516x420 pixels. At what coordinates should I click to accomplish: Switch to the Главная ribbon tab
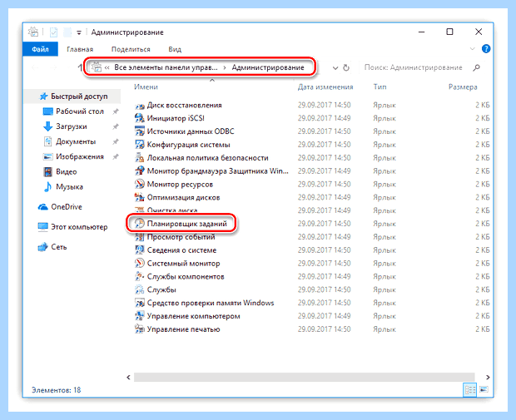pyautogui.click(x=80, y=49)
